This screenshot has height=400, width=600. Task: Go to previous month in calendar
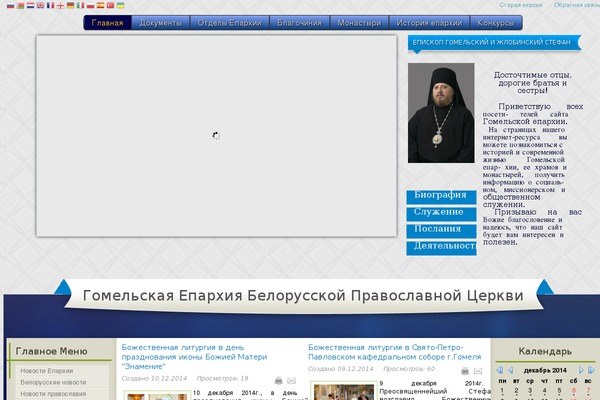pos(510,370)
